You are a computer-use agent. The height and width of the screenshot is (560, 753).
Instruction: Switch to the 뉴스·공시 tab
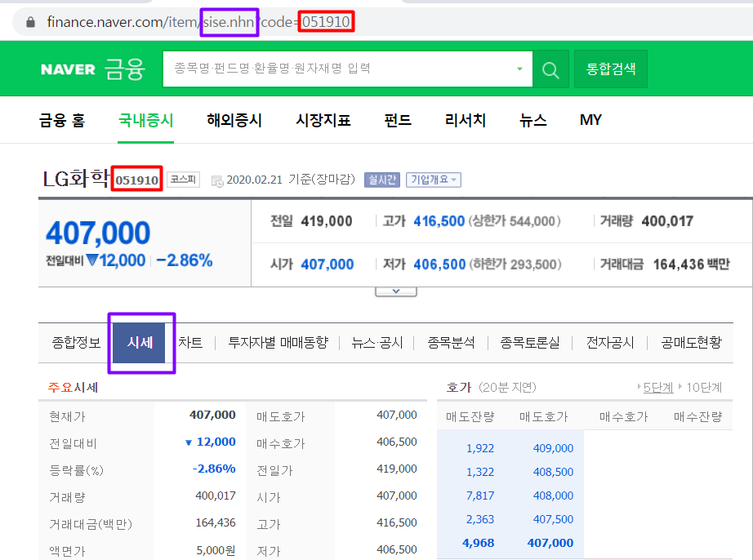click(x=377, y=343)
